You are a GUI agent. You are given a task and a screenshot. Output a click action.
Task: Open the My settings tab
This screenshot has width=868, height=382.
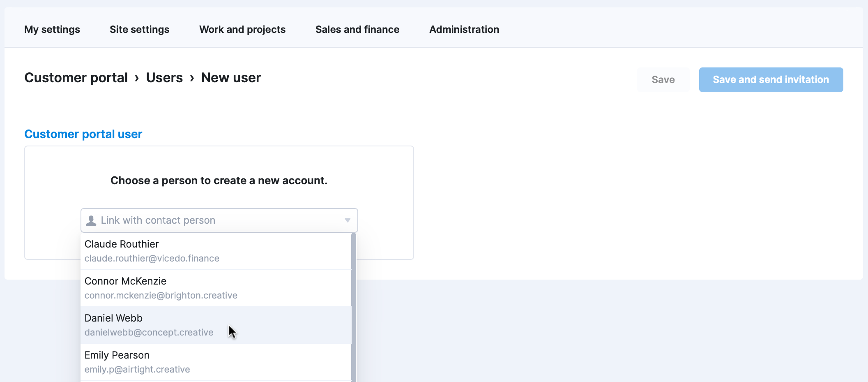[52, 30]
